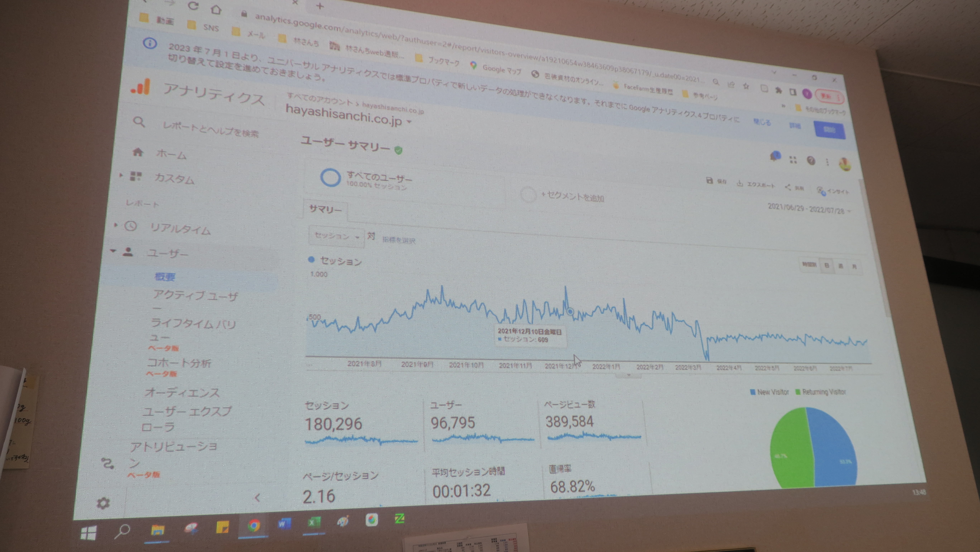Click the blue 開始 button on the banner
The height and width of the screenshot is (552, 980).
click(x=829, y=129)
